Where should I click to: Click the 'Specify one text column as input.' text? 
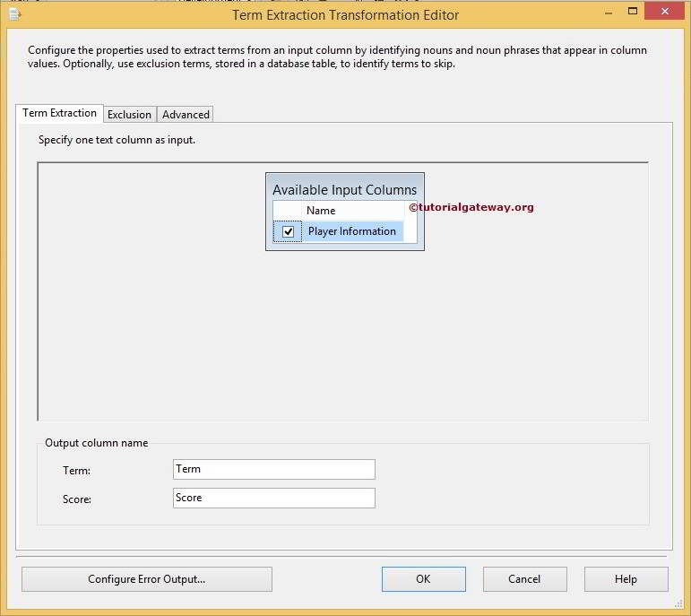117,140
